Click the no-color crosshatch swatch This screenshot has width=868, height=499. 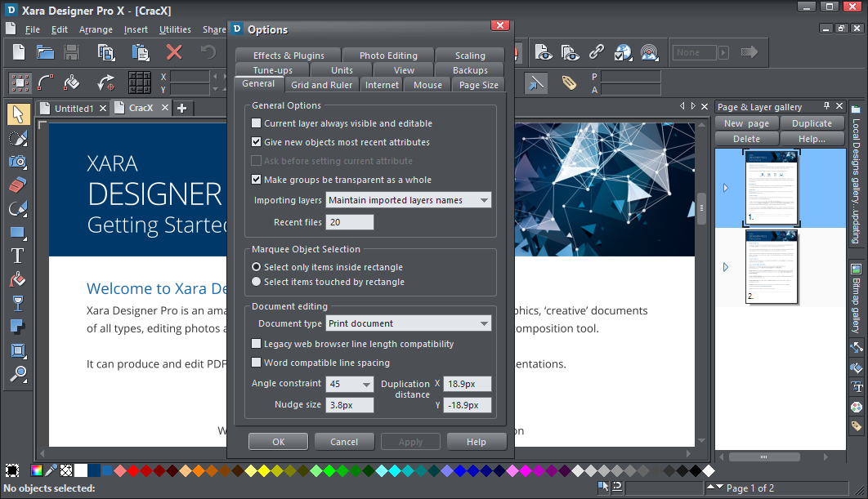pos(66,470)
